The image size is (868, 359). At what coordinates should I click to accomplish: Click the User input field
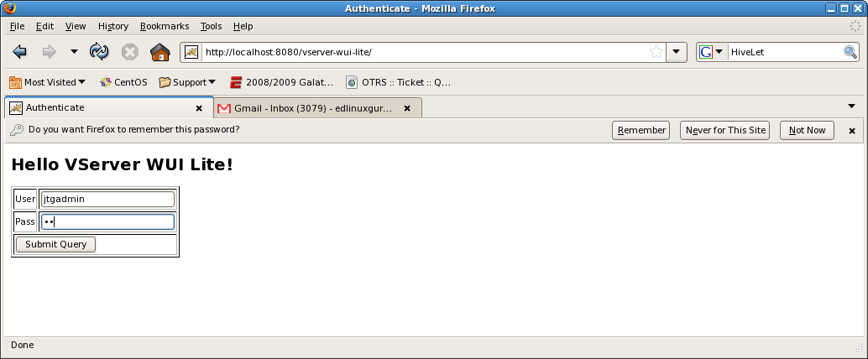108,199
